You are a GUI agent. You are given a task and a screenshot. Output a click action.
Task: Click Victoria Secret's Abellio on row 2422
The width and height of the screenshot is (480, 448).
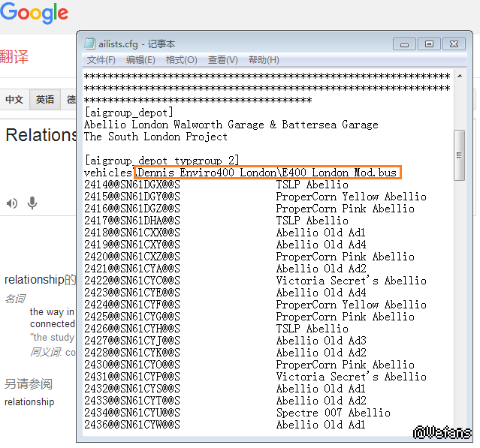(351, 281)
